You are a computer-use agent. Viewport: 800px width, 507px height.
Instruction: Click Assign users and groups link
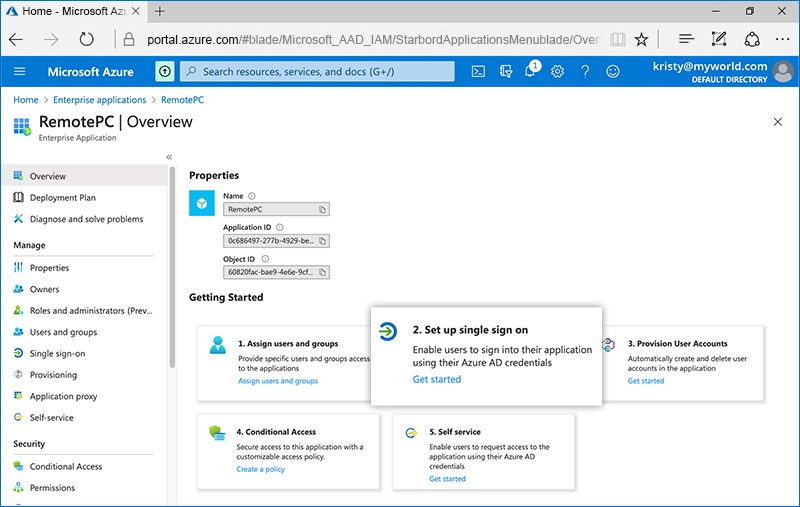coord(278,381)
